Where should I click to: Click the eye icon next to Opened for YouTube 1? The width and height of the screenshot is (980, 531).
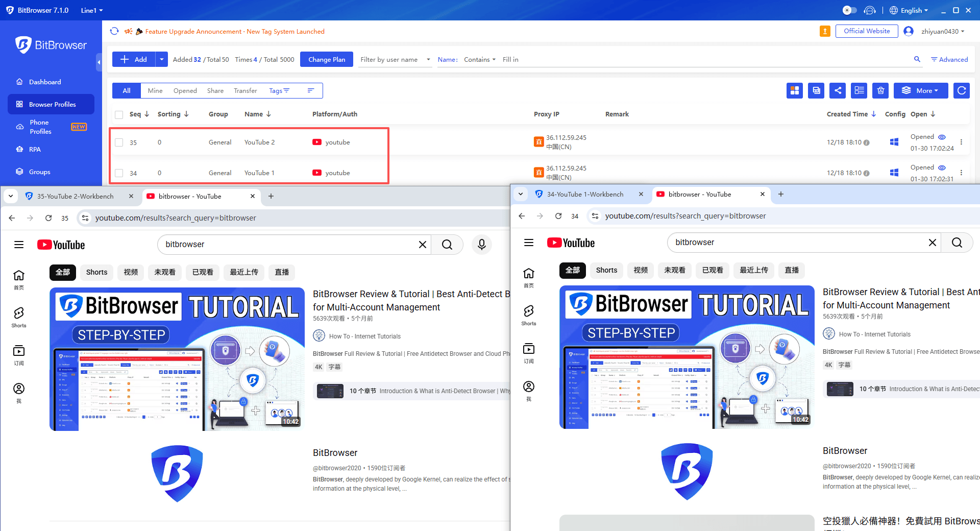point(942,167)
